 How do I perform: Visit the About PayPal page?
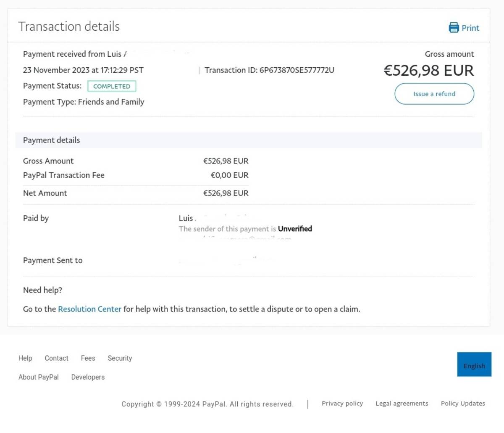click(39, 377)
